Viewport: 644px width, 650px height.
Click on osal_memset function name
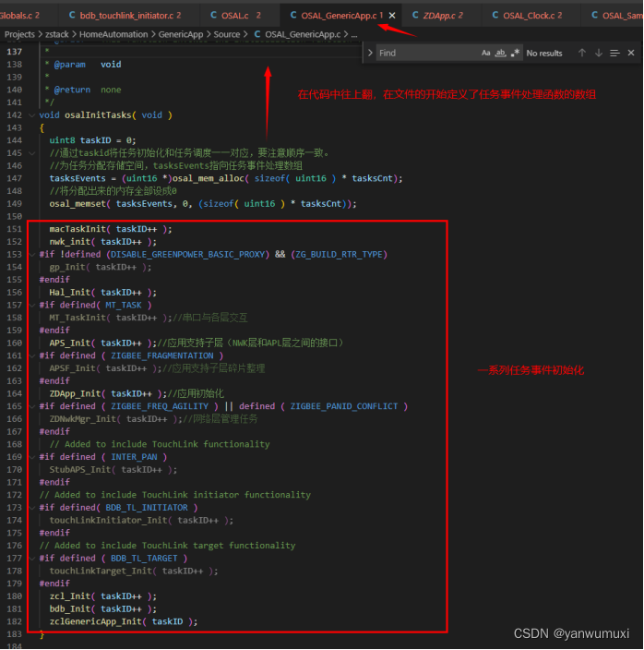click(77, 203)
